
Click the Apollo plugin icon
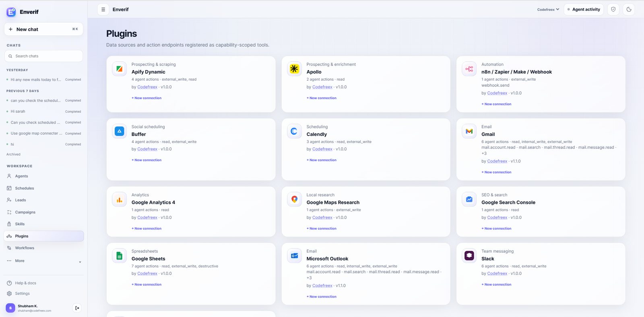tap(295, 69)
